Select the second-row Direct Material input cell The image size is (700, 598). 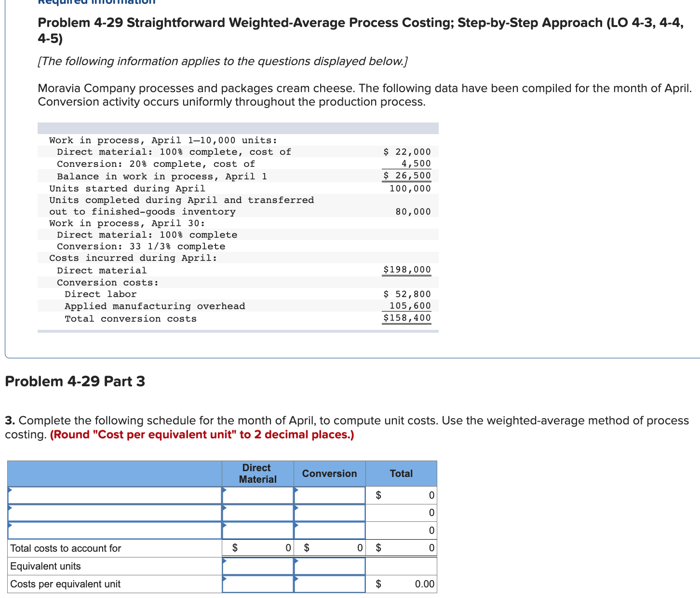(x=257, y=513)
